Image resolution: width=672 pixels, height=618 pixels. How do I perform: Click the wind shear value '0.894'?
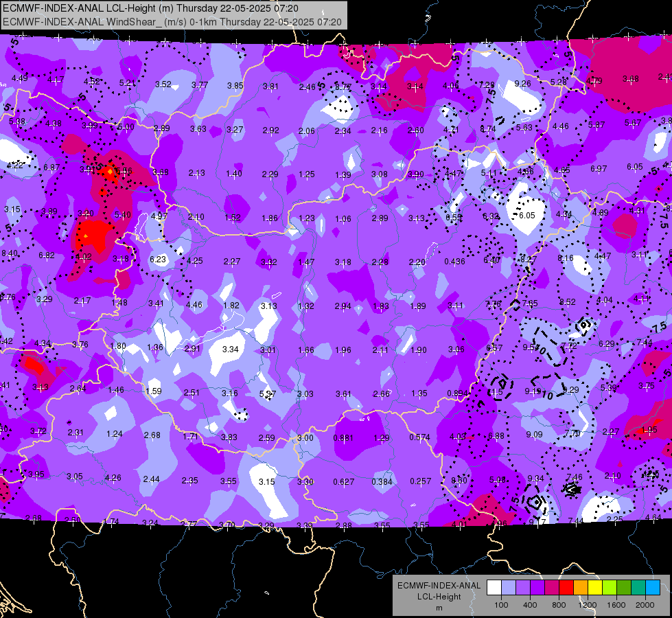pyautogui.click(x=457, y=393)
